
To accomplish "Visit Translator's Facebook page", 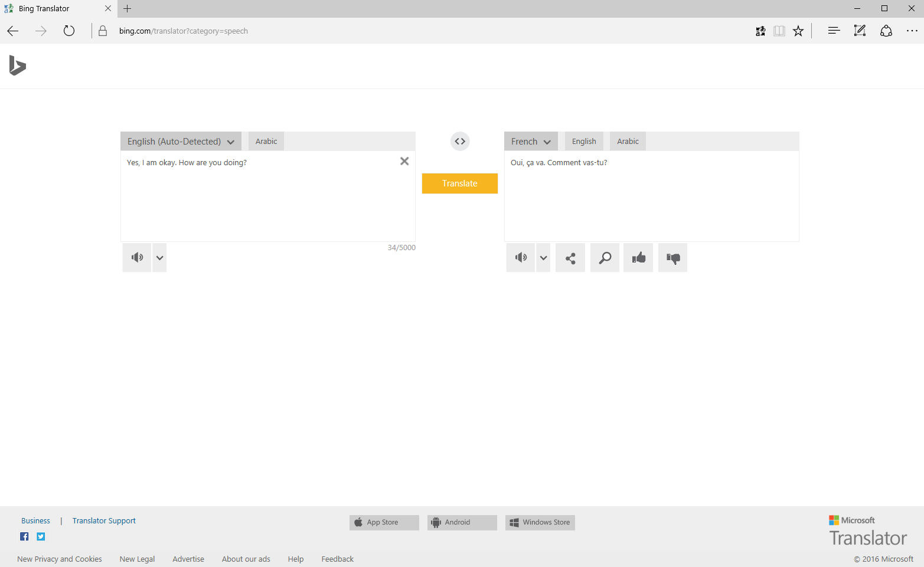I will click(x=24, y=536).
